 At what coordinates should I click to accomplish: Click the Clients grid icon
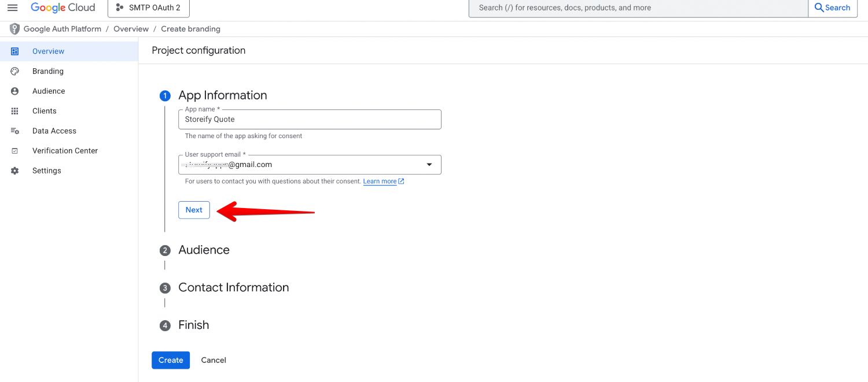[15, 111]
